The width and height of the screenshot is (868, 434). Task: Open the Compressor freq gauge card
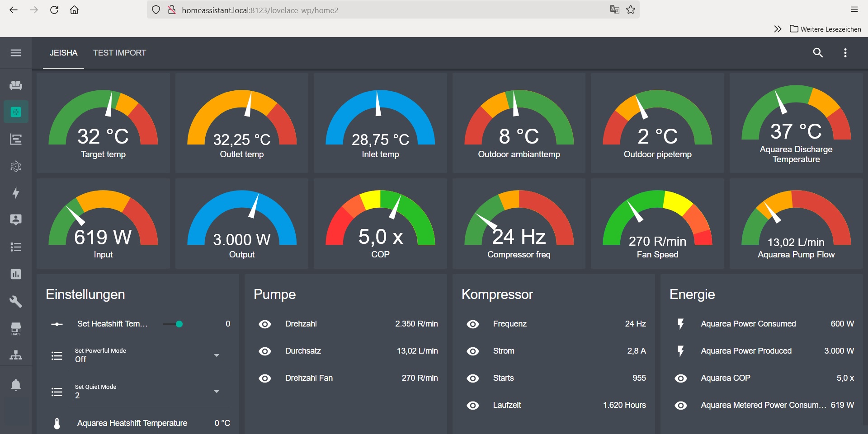coord(519,224)
